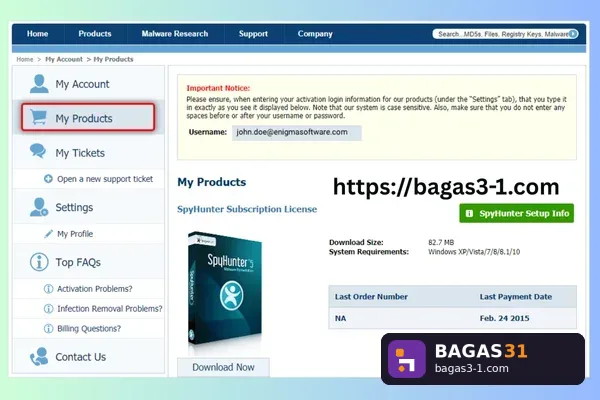This screenshot has height=400, width=600.
Task: Open My Profile link
Action: pos(75,234)
